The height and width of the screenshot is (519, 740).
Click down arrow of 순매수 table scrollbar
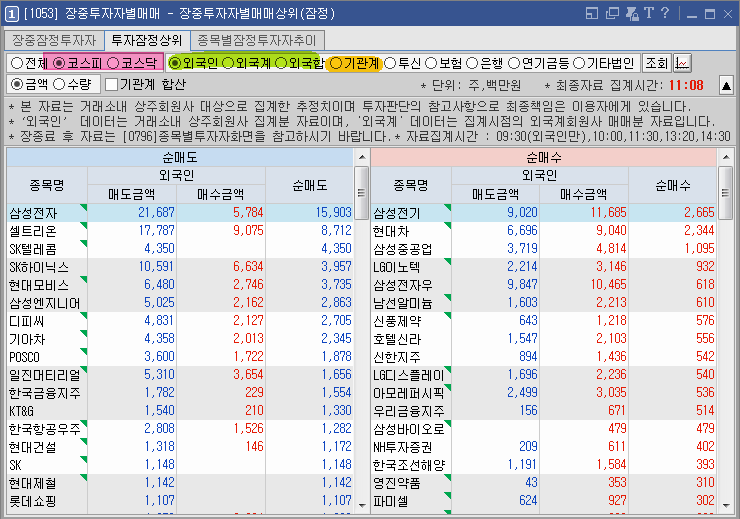pos(726,505)
